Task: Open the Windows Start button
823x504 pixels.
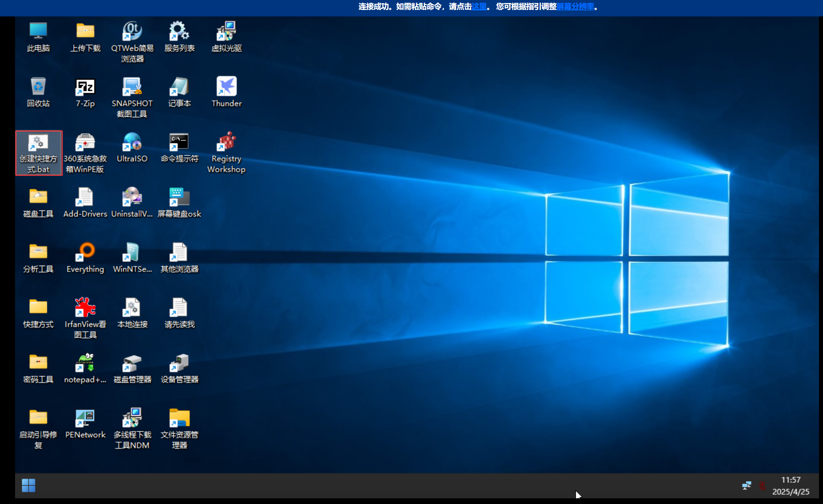Action: point(28,485)
